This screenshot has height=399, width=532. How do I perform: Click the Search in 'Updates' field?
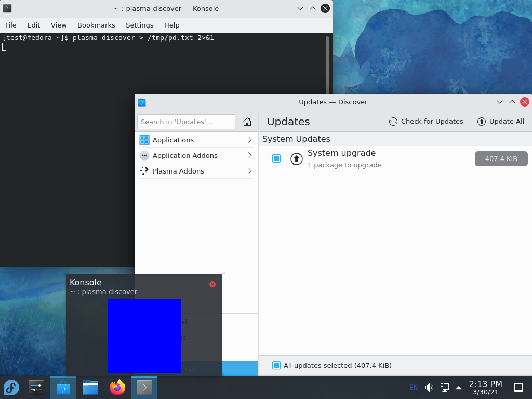(x=187, y=122)
